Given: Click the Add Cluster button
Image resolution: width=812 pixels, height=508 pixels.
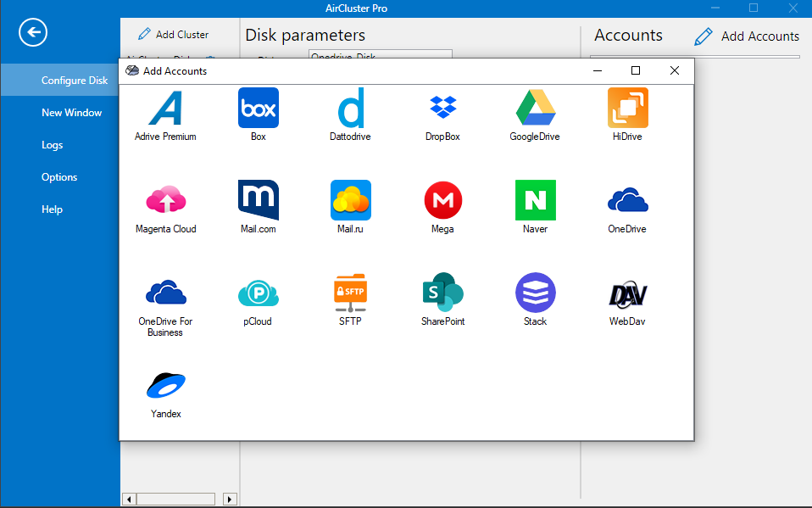Looking at the screenshot, I should (174, 35).
